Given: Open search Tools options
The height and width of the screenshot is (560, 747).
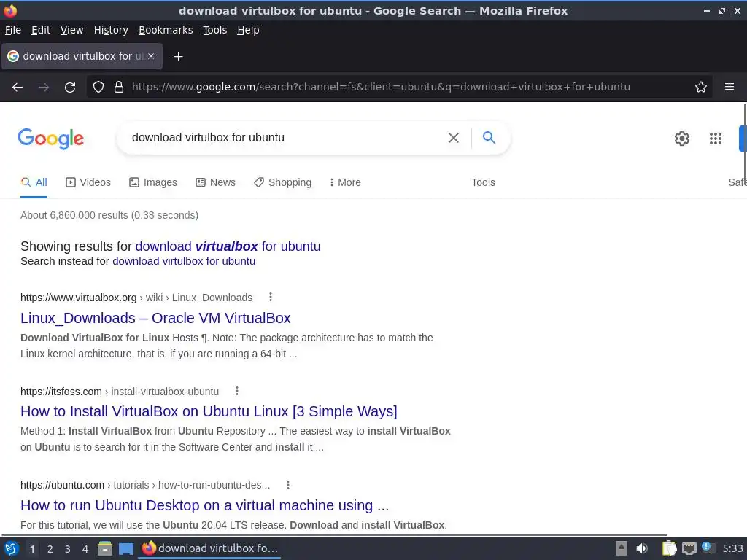Looking at the screenshot, I should [483, 182].
